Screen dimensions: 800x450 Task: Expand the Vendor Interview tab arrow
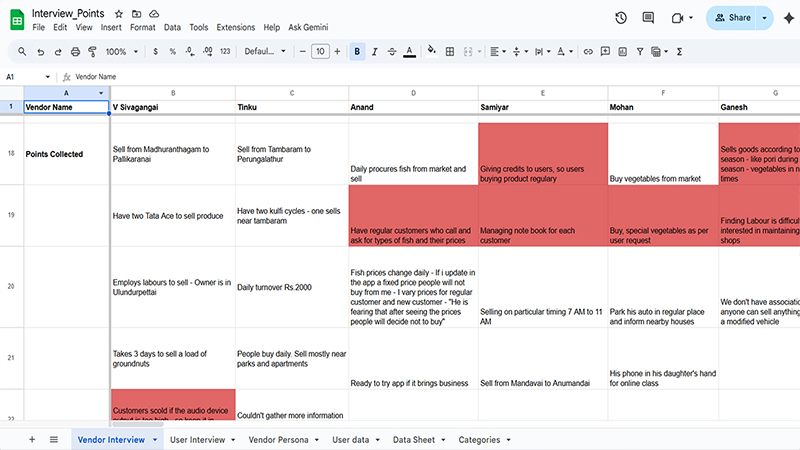pyautogui.click(x=153, y=439)
